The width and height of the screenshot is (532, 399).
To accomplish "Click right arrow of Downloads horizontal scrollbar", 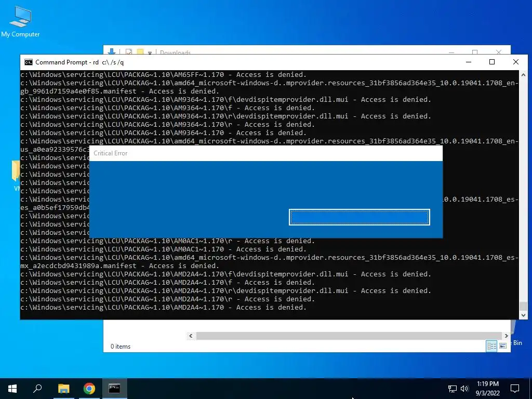I will pyautogui.click(x=506, y=336).
